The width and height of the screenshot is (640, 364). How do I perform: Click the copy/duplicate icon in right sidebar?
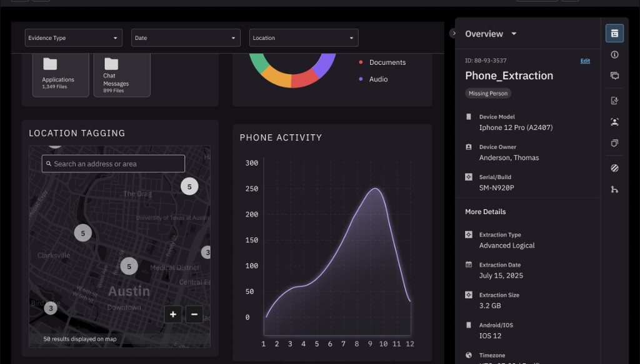pyautogui.click(x=614, y=144)
